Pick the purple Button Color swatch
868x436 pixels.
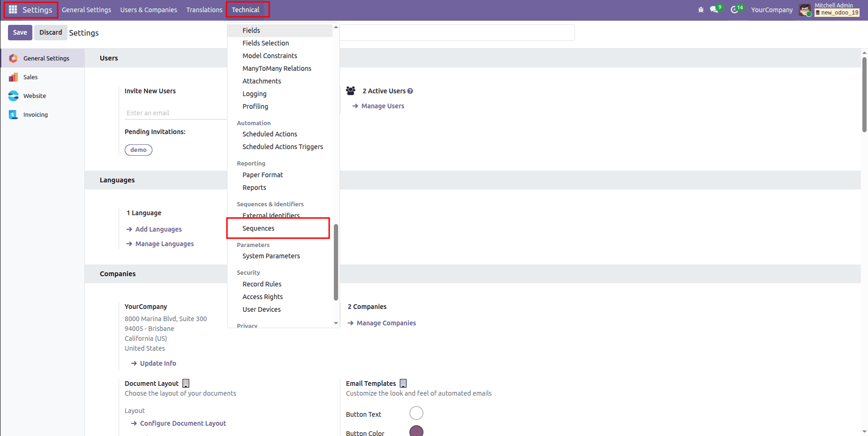pos(416,431)
